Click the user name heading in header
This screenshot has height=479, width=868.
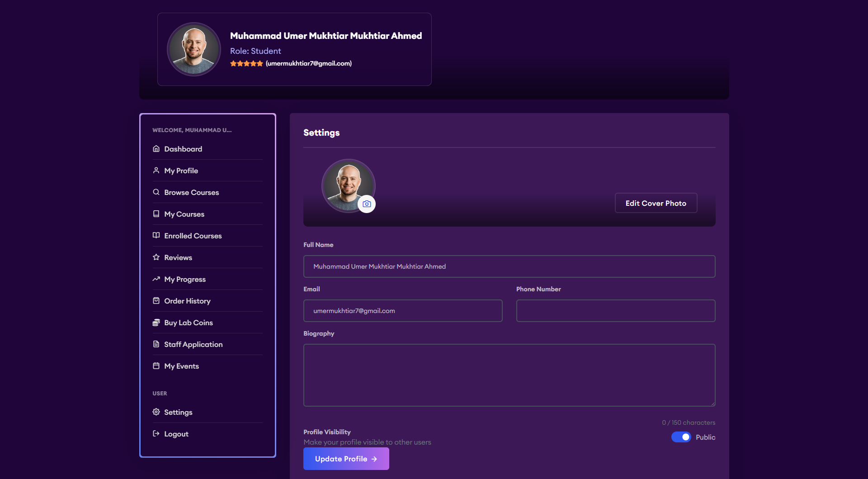click(x=326, y=36)
